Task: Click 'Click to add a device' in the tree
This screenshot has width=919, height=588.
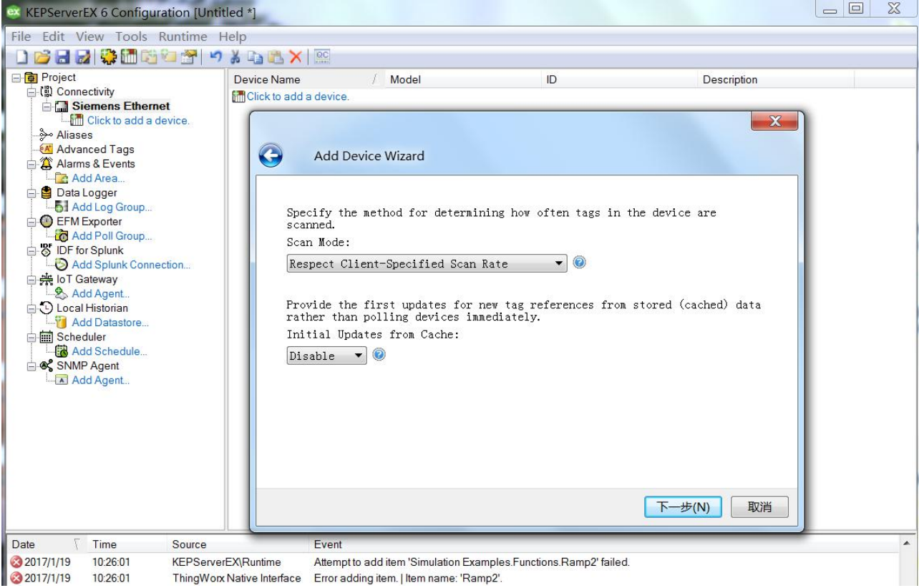Action: [x=138, y=120]
